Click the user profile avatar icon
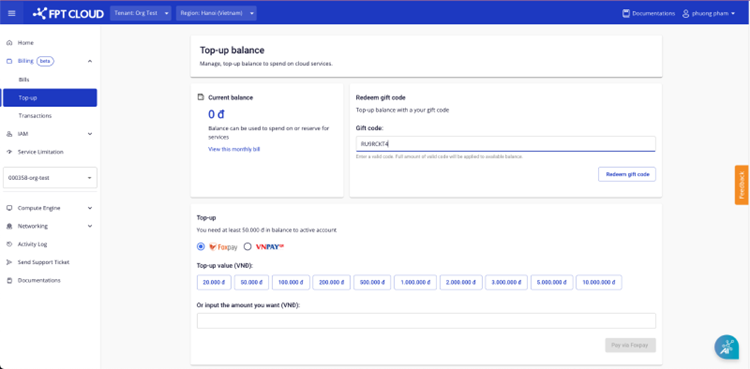The height and width of the screenshot is (369, 750). 685,13
